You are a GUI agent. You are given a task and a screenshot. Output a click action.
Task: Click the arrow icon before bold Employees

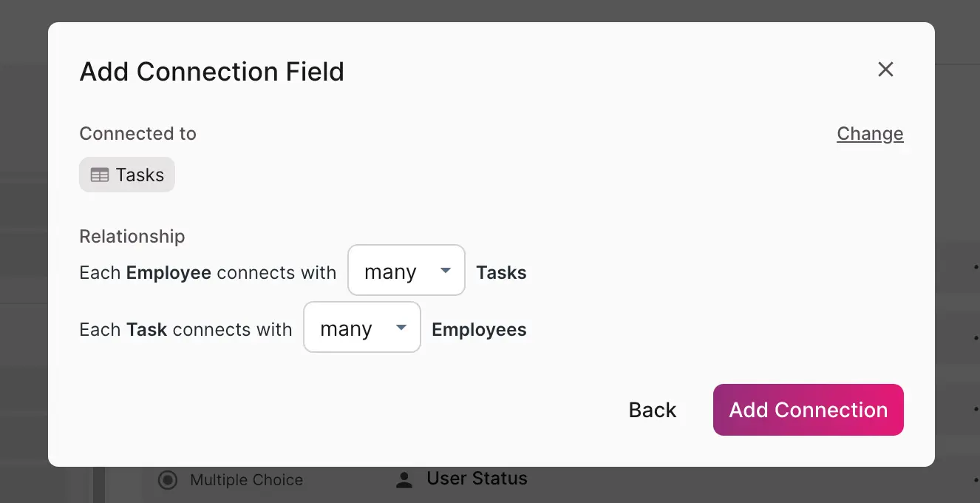tap(401, 328)
